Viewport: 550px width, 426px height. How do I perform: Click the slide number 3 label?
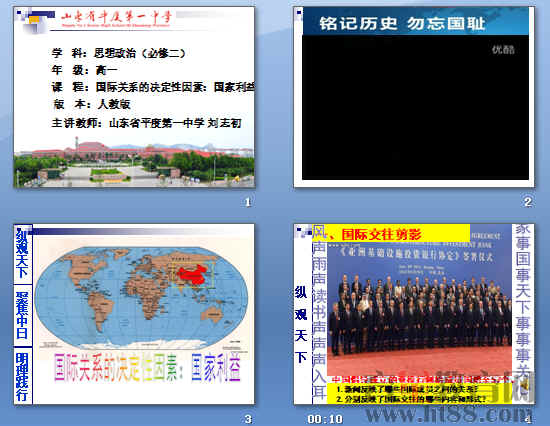pos(248,419)
